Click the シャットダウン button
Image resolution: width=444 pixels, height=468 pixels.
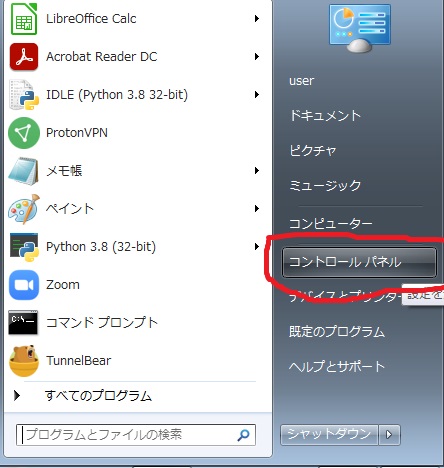point(329,435)
